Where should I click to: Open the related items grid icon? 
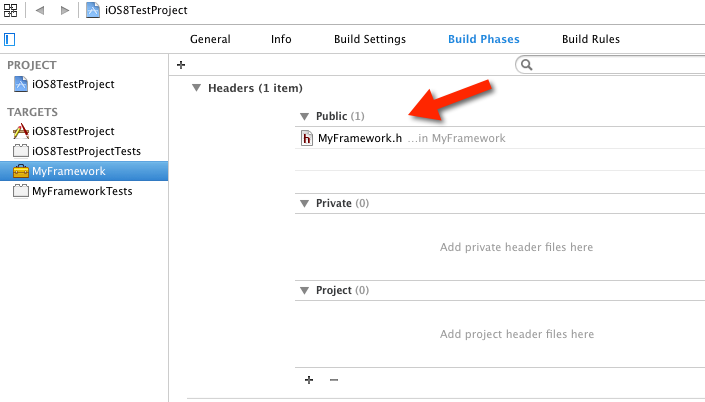10,10
